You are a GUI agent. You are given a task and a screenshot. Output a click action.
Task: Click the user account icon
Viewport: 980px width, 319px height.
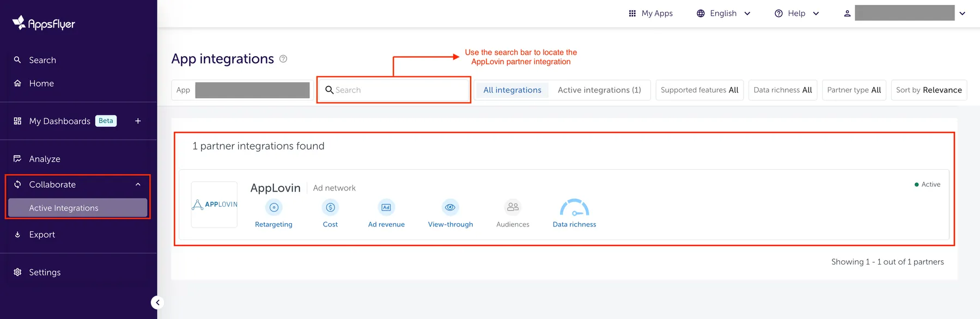click(847, 13)
